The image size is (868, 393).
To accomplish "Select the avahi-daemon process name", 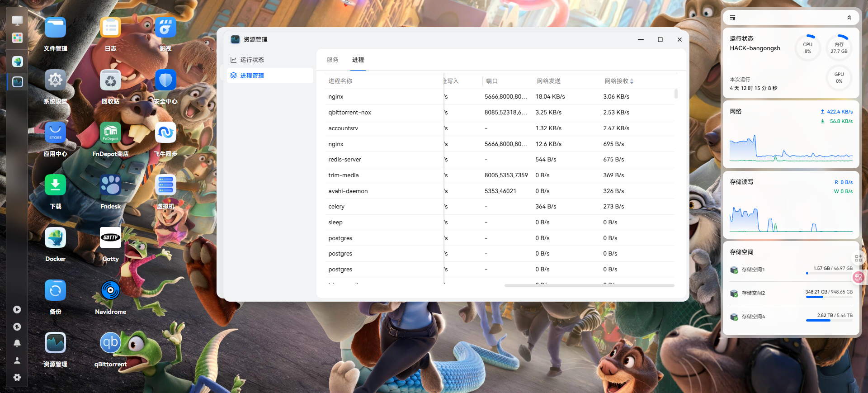I will point(348,191).
